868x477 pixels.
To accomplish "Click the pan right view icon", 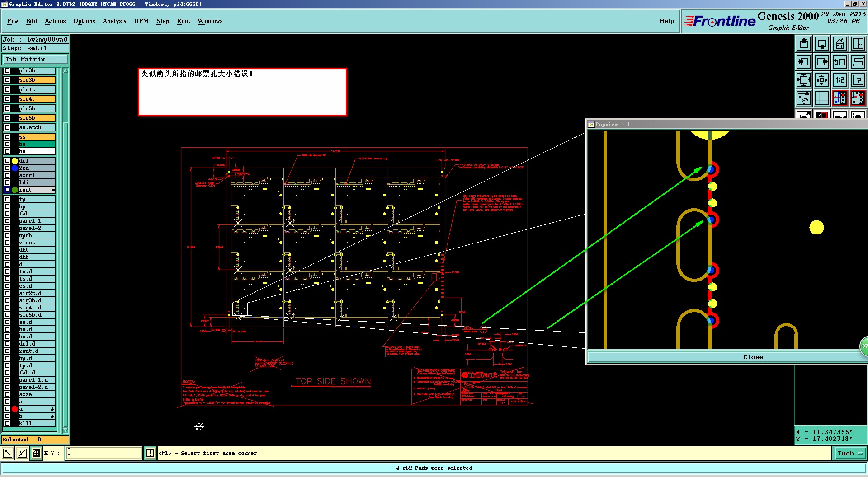I will (822, 62).
